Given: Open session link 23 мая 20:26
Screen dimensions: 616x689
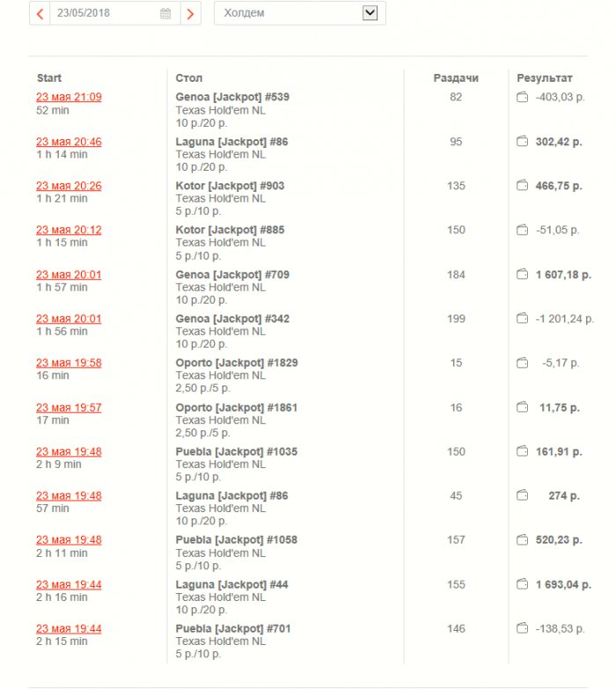Looking at the screenshot, I should pyautogui.click(x=69, y=186).
